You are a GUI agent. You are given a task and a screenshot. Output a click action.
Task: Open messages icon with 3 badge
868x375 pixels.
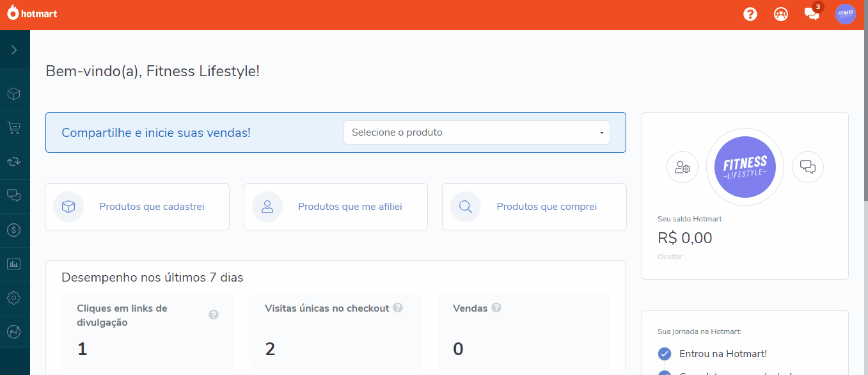812,13
